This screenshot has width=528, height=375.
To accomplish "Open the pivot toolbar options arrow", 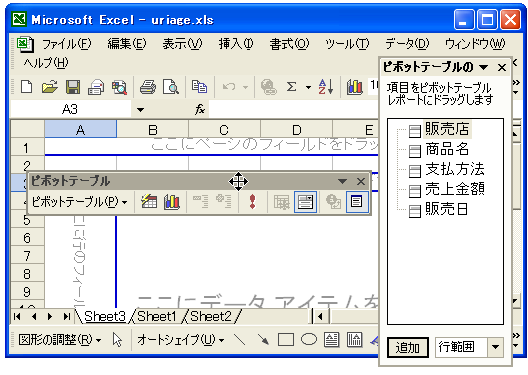I will point(342,181).
